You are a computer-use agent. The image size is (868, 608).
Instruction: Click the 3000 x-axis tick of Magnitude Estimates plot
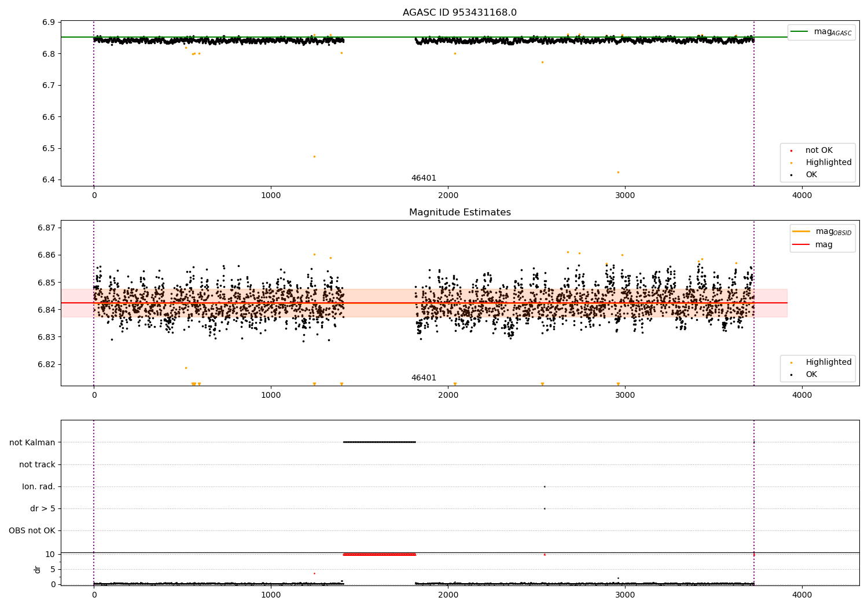625,395
